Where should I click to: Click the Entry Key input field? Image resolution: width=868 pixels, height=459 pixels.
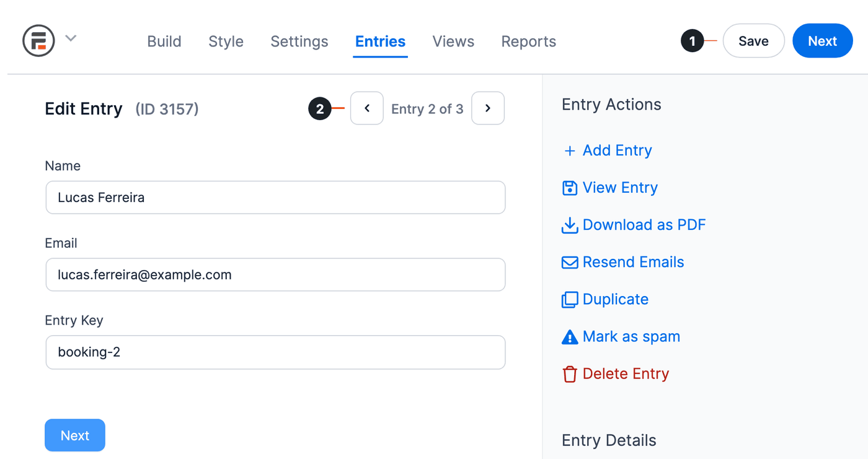[275, 352]
